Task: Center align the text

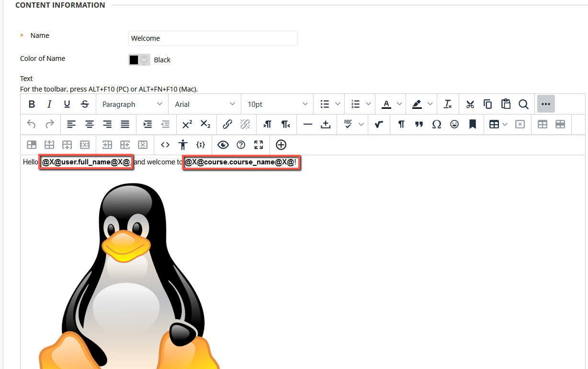Action: [x=90, y=124]
